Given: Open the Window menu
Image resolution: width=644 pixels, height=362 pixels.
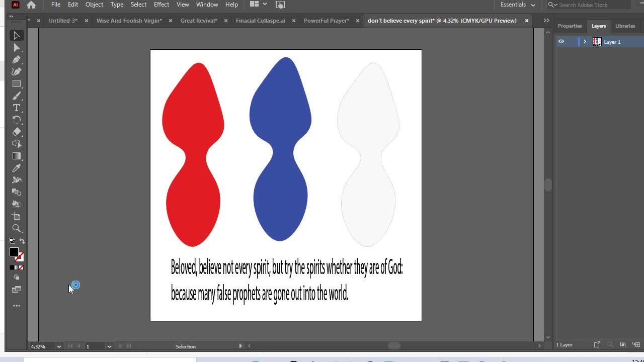Looking at the screenshot, I should pos(207,5).
